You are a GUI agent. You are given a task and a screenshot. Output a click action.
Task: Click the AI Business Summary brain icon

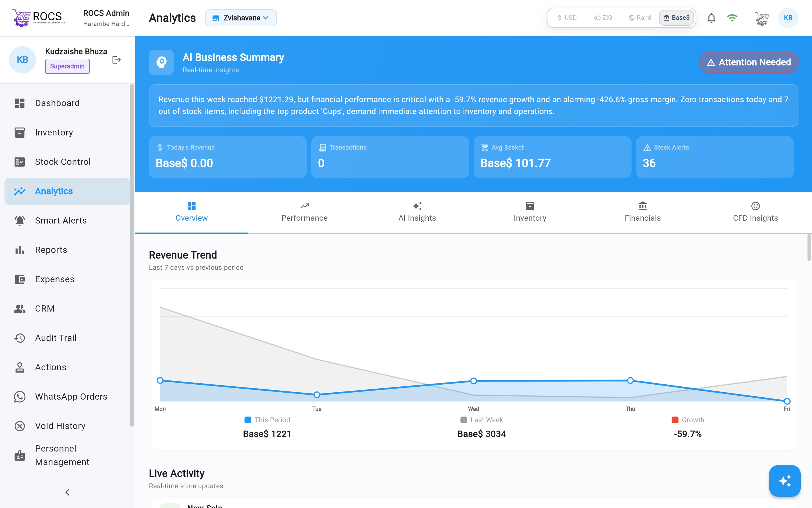click(x=161, y=62)
